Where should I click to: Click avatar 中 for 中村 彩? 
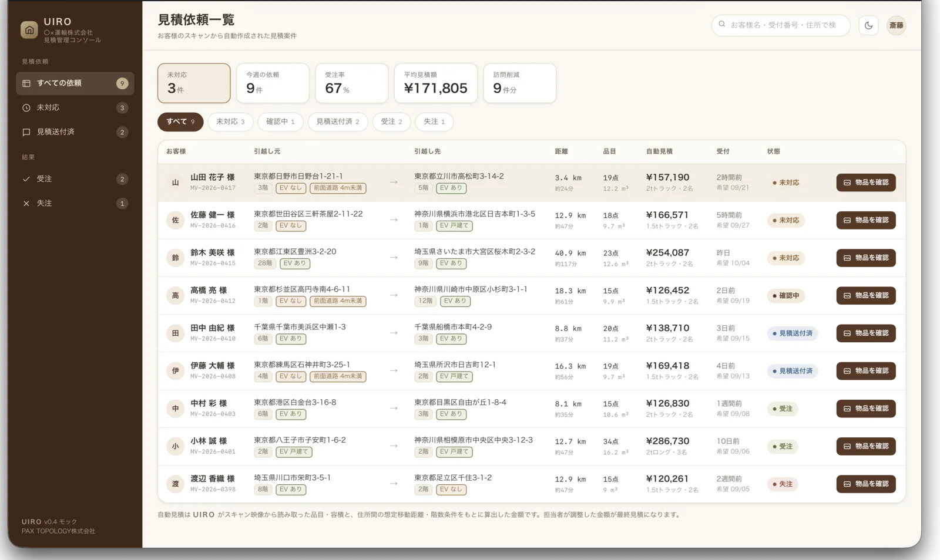point(175,409)
